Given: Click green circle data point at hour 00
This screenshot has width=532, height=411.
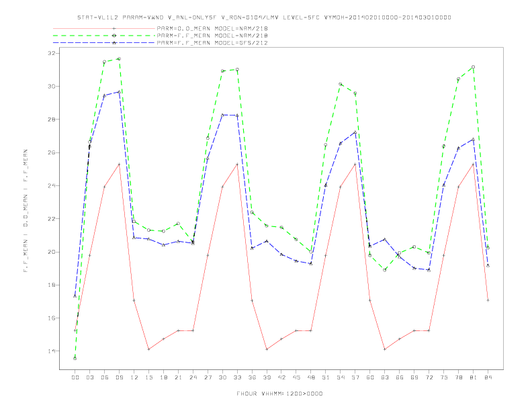Looking at the screenshot, I should [x=75, y=359].
